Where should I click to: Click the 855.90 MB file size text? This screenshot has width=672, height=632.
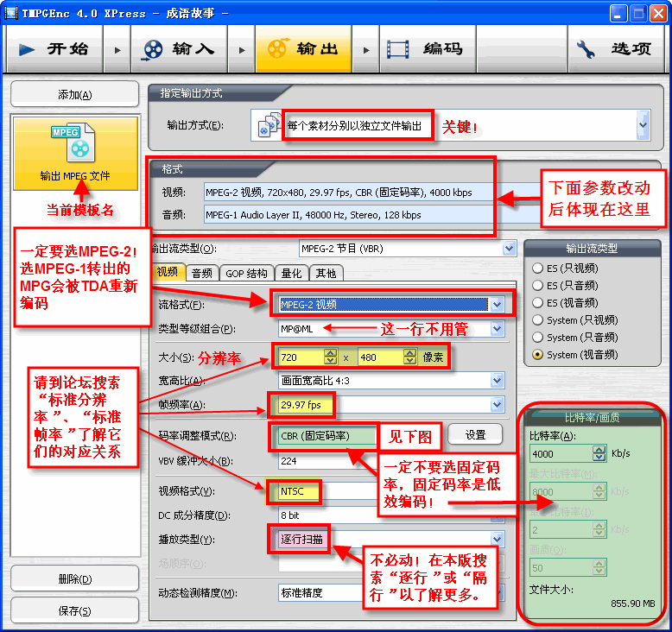click(632, 604)
